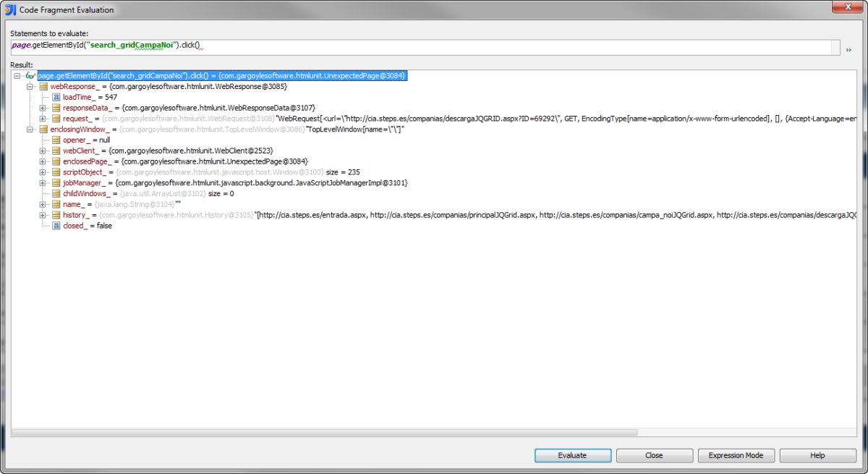The width and height of the screenshot is (868, 474).
Task: Select the opener_ = null row
Action: (86, 140)
